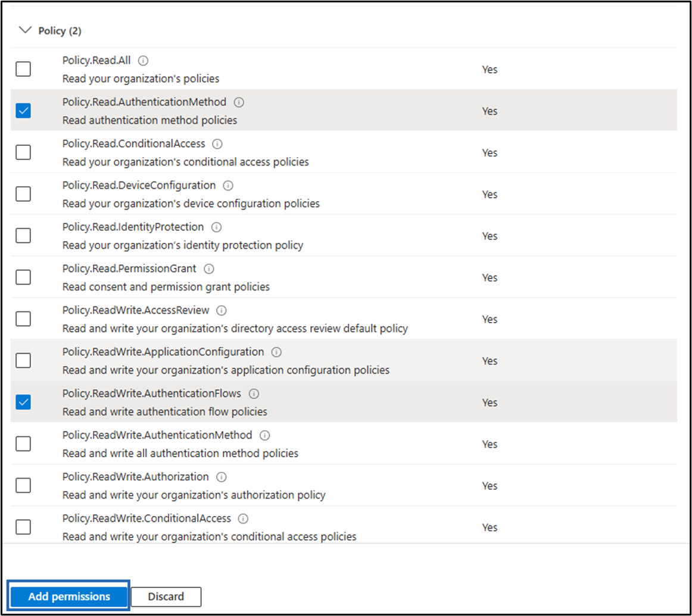Click 'Yes' value in Policy.ReadWrite.ConditionalAccess row
The height and width of the screenshot is (616, 692).
click(x=490, y=527)
